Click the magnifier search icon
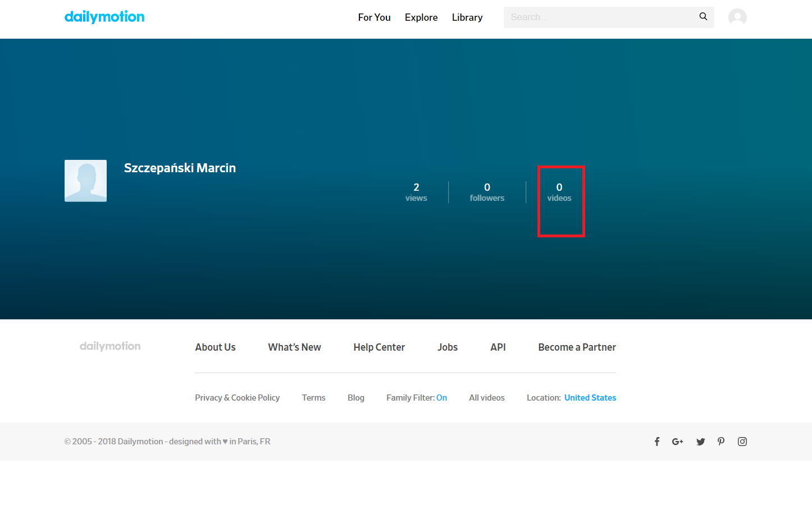 (x=703, y=17)
